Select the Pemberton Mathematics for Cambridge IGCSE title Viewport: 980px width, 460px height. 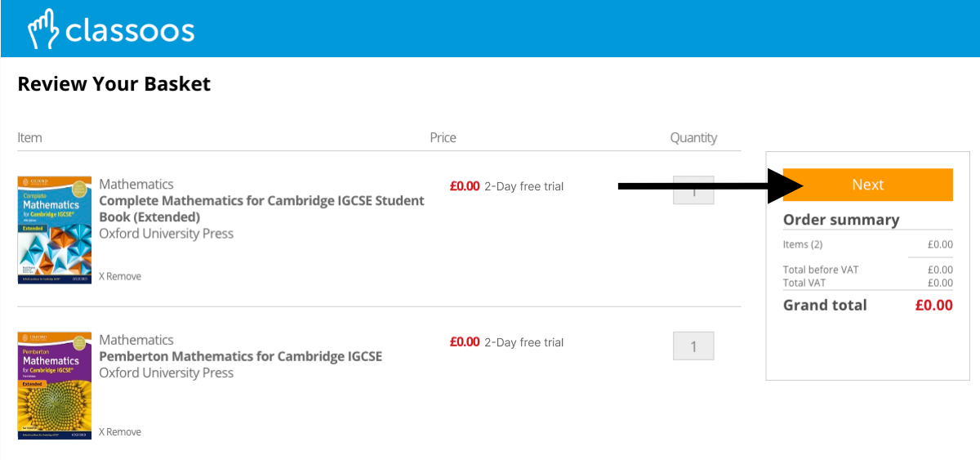[x=240, y=356]
